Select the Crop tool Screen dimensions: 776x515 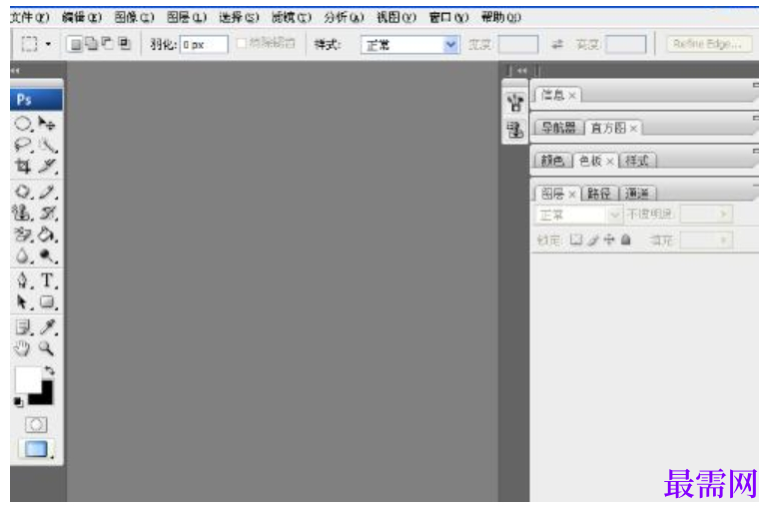tap(23, 166)
